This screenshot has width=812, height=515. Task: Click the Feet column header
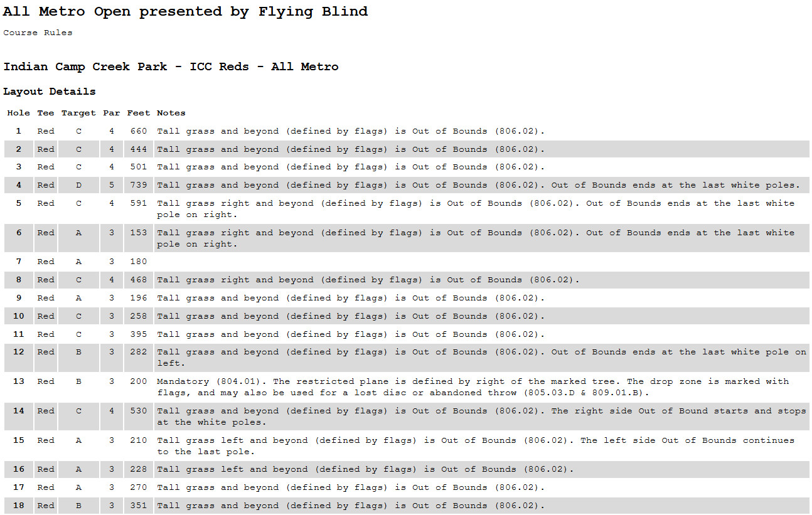tap(139, 113)
